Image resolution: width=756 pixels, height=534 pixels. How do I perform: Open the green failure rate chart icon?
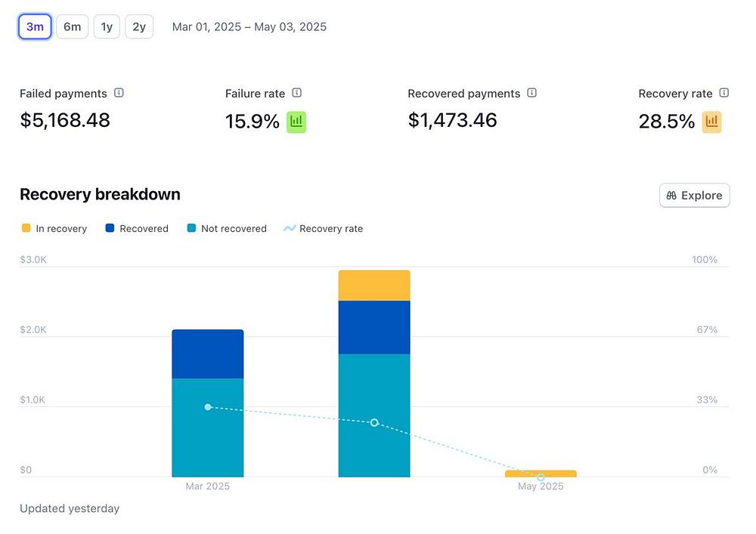tap(296, 121)
